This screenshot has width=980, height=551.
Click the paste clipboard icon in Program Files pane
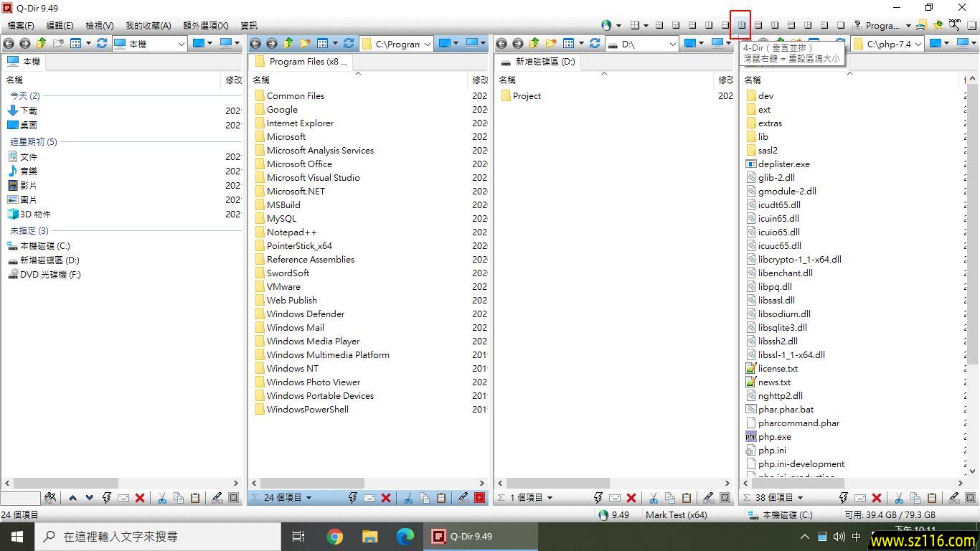[441, 498]
